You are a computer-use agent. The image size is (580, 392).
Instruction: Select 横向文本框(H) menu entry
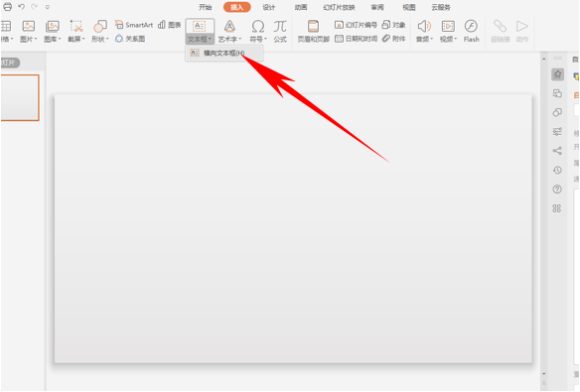[224, 54]
